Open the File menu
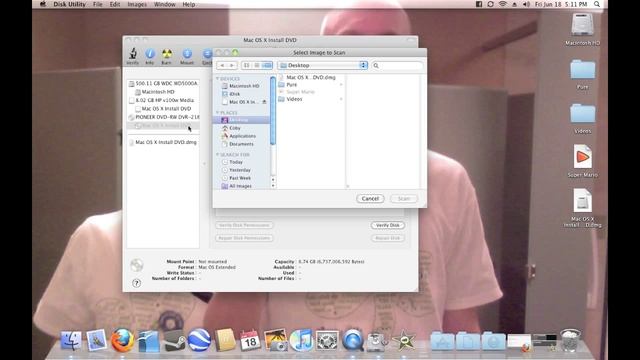 point(98,4)
